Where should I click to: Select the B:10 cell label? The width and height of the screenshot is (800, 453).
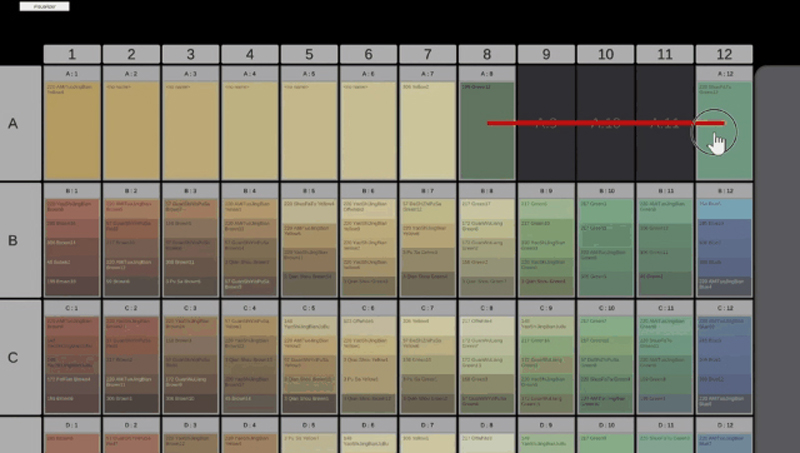[x=606, y=190]
